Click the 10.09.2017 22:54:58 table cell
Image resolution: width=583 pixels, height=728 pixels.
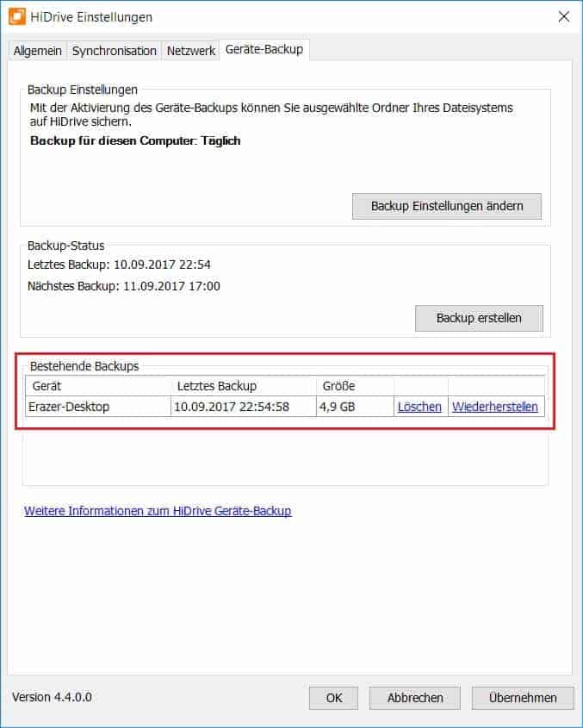pos(244,407)
